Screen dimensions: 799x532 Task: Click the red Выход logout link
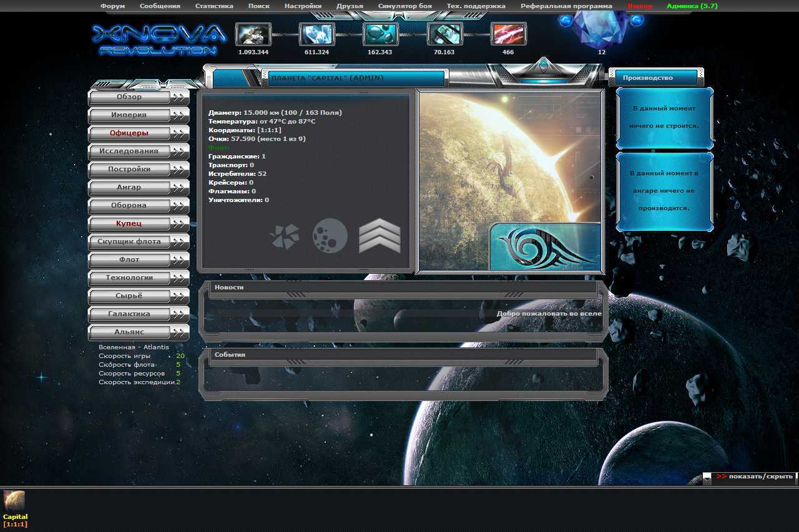640,6
